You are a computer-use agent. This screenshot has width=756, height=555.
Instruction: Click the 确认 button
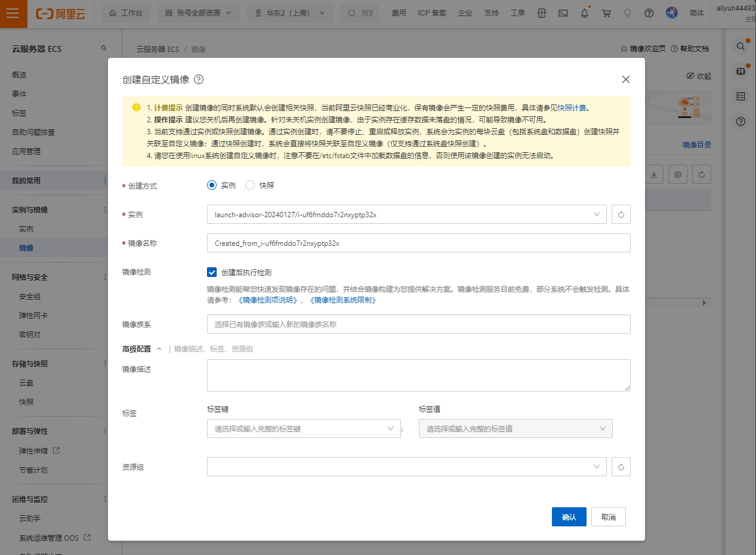tap(569, 517)
